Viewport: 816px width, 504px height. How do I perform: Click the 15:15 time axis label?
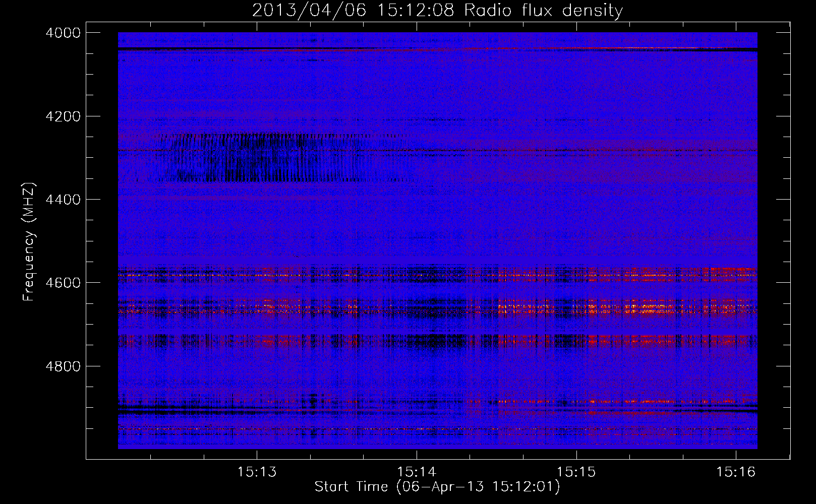click(576, 472)
